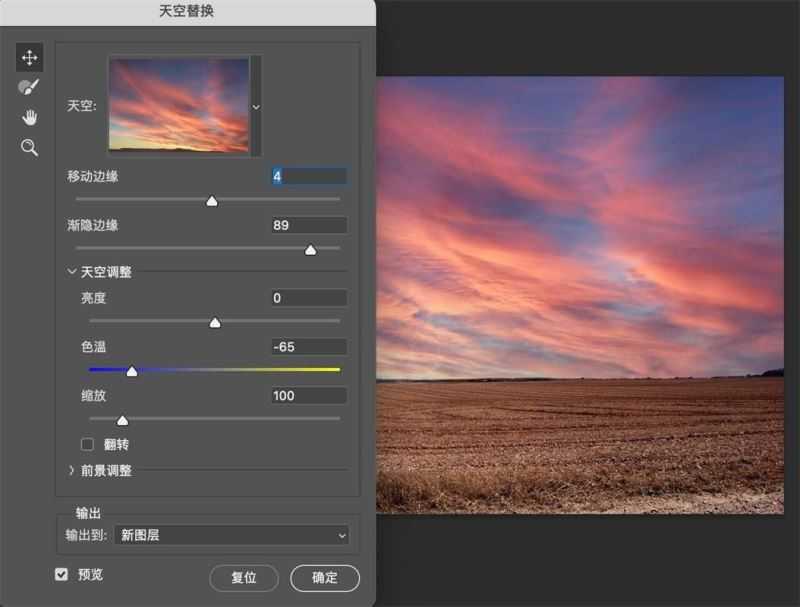800x607 pixels.
Task: Click the 移动边缘 value input field
Action: tap(309, 176)
